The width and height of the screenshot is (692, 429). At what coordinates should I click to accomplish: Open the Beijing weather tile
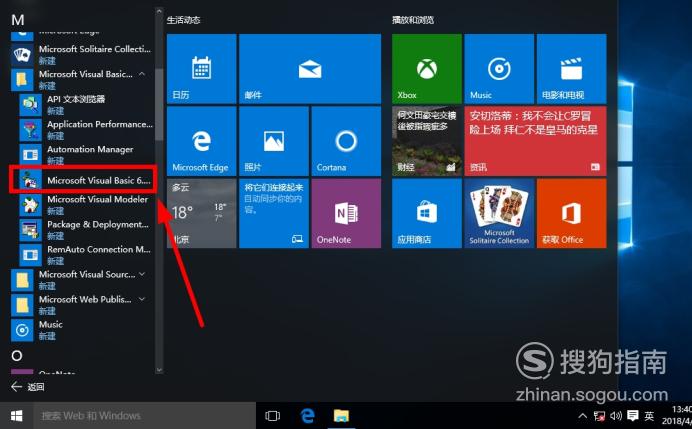202,214
